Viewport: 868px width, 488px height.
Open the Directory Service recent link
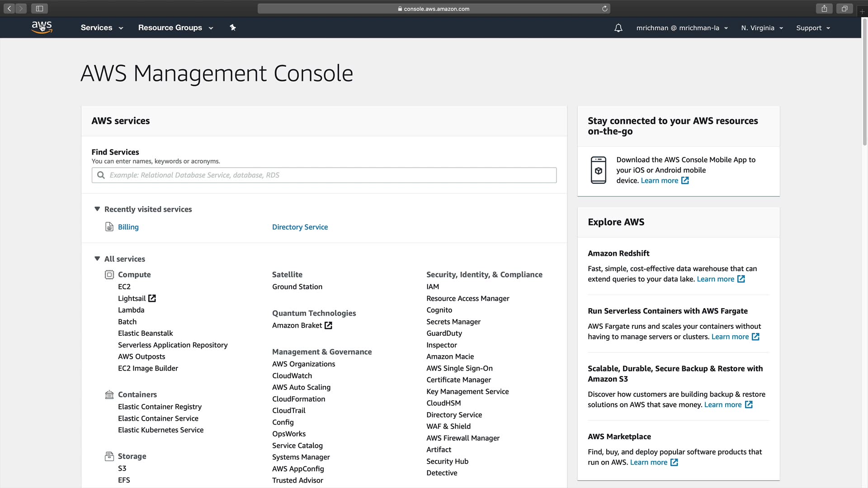300,227
